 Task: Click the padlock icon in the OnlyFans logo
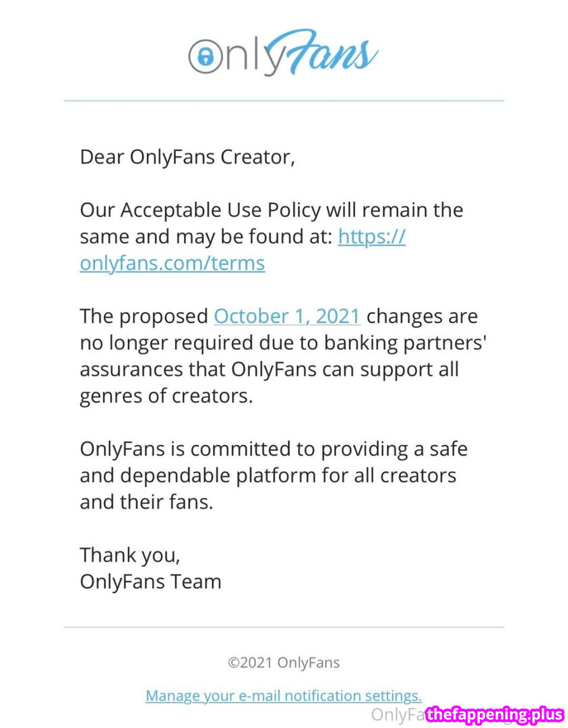[x=206, y=56]
